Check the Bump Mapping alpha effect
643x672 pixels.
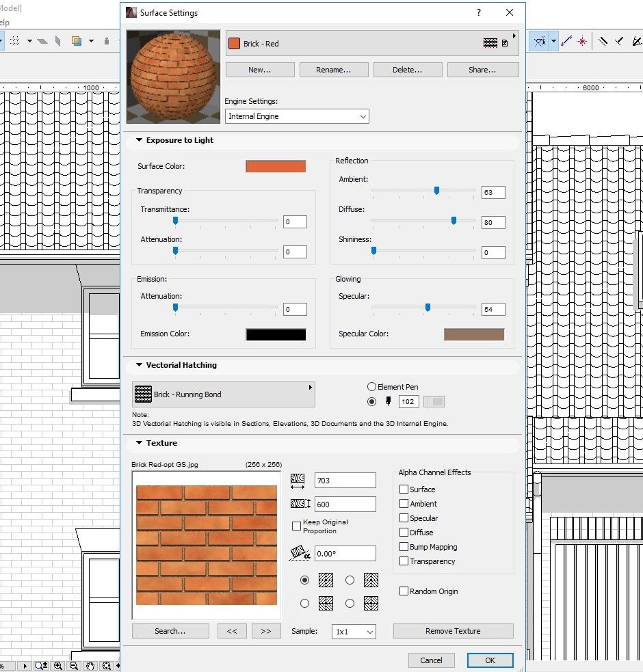(x=404, y=547)
